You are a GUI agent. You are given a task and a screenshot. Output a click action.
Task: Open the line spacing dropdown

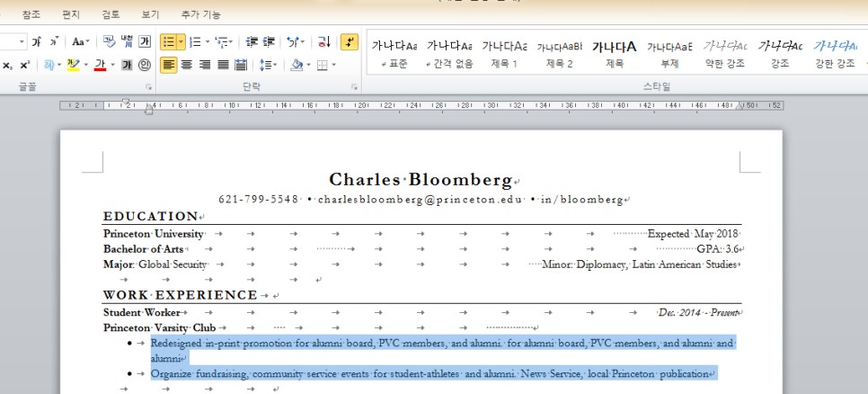267,66
